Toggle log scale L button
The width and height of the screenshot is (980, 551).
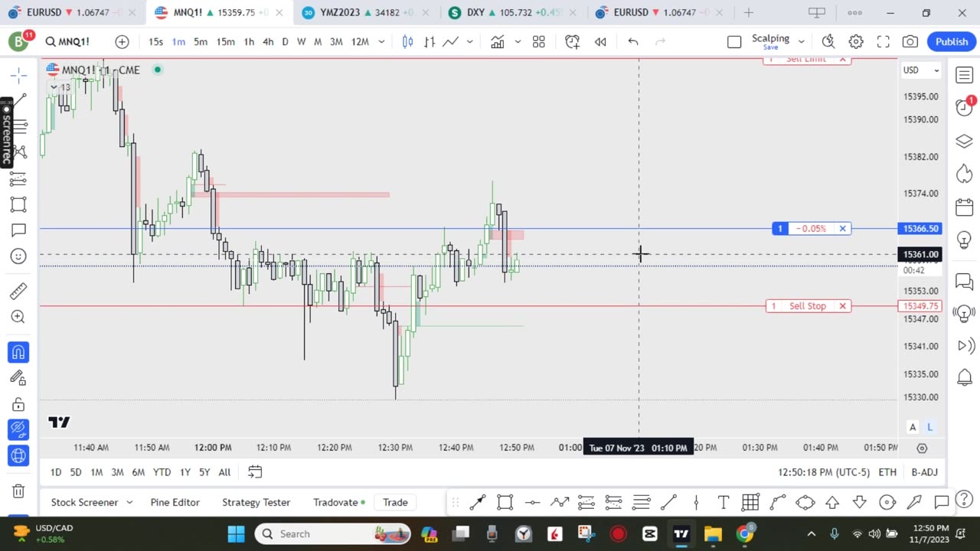tap(930, 427)
